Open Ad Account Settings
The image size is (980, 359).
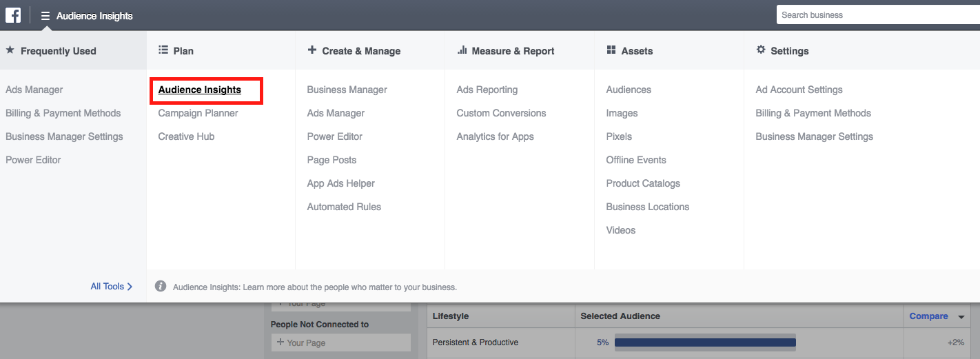pos(799,90)
